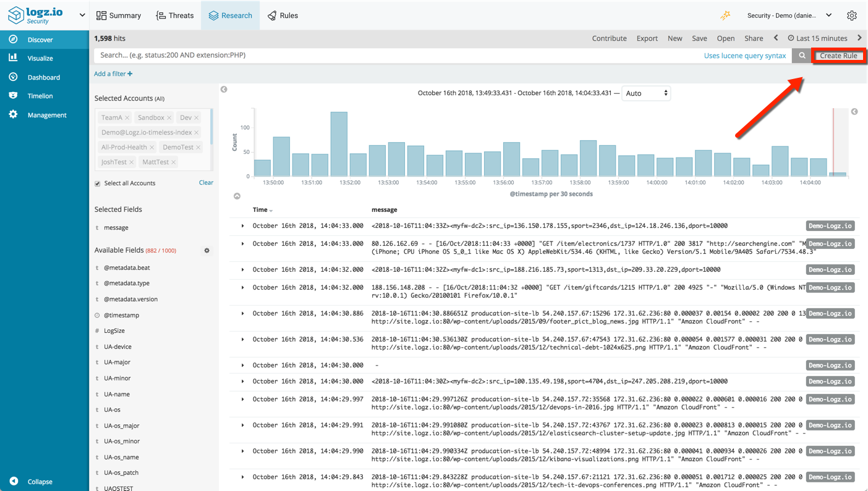Expand the 14:04:33.000 src_ip=136.150.178.155 row
The width and height of the screenshot is (868, 491).
tap(242, 226)
